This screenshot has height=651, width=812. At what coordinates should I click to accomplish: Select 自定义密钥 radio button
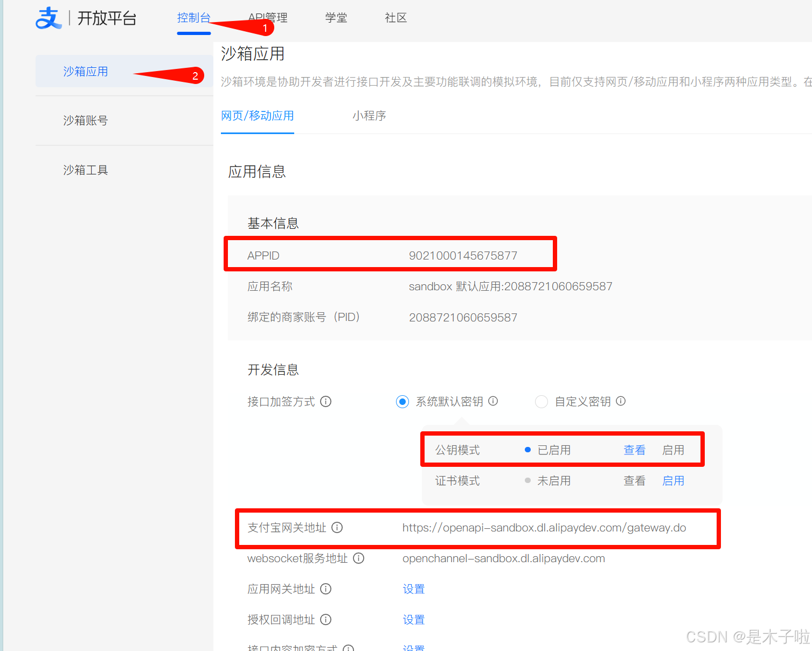(542, 402)
